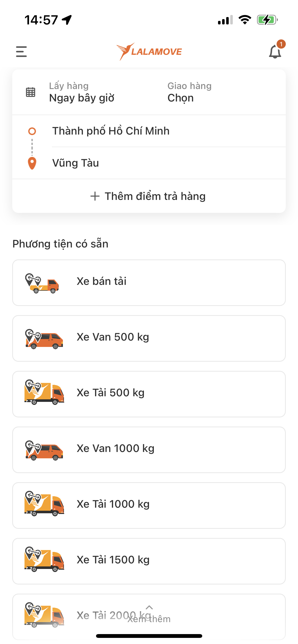The height and width of the screenshot is (644, 298).
Task: Tap the Lalamove logo
Action: (x=149, y=52)
